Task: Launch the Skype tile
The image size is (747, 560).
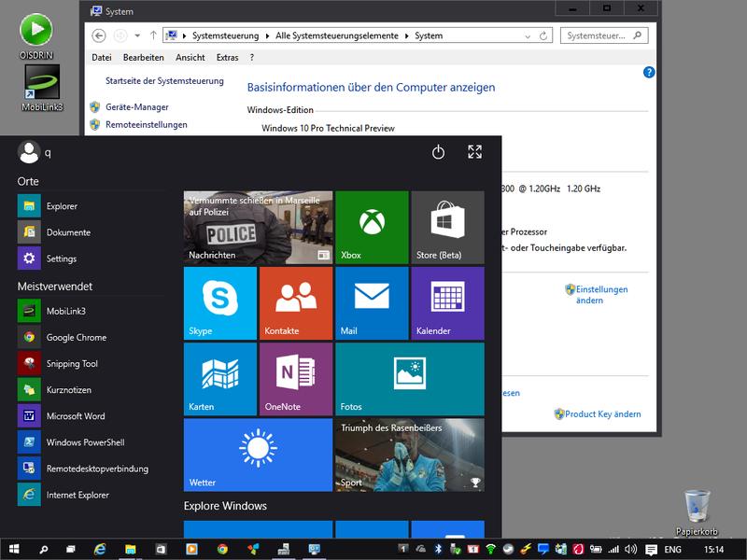Action: (x=220, y=303)
